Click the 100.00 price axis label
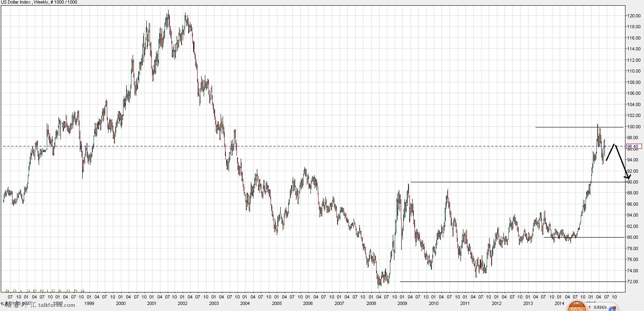 633,127
